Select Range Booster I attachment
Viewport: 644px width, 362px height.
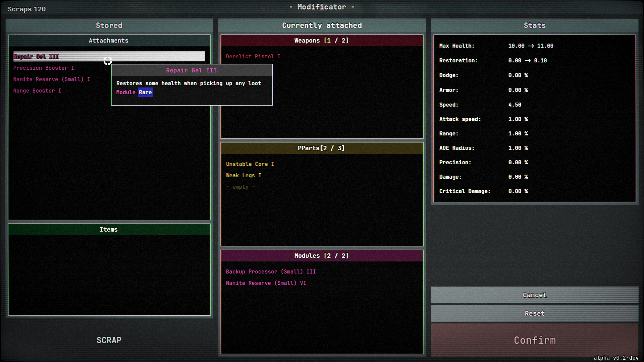[x=37, y=90]
